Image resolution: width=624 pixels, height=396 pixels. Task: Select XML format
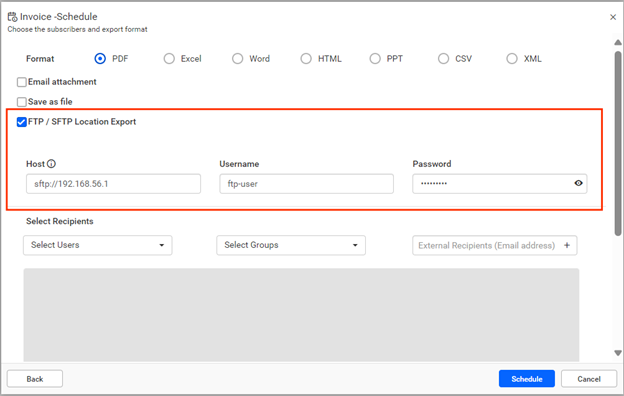coord(512,59)
